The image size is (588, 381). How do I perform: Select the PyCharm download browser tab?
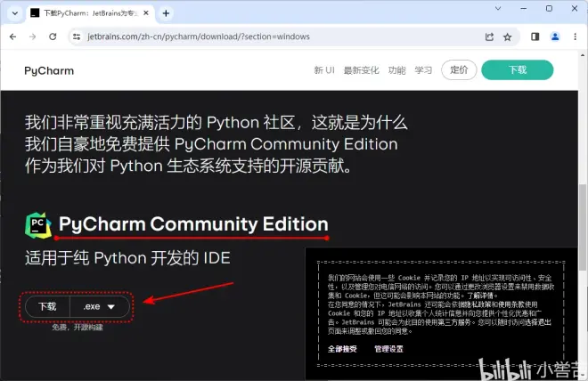pos(90,13)
